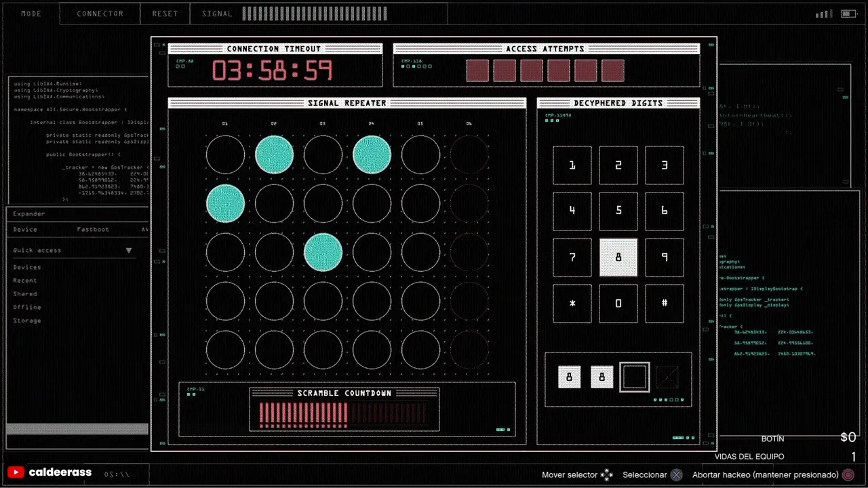Select the highlighted keypad digit 8

(618, 258)
